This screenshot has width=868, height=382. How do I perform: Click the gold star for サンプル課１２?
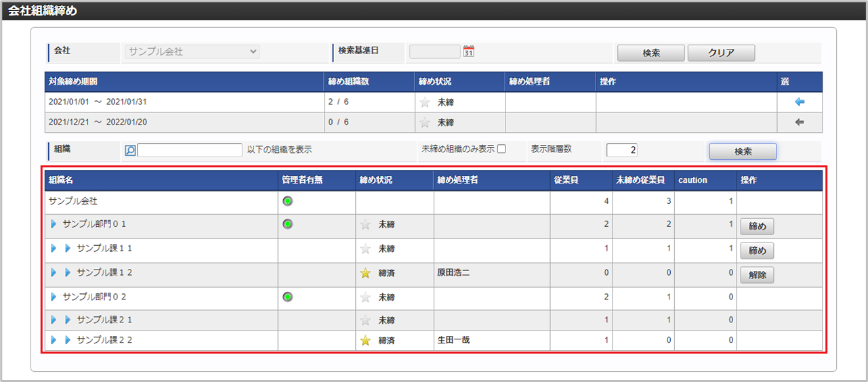365,273
